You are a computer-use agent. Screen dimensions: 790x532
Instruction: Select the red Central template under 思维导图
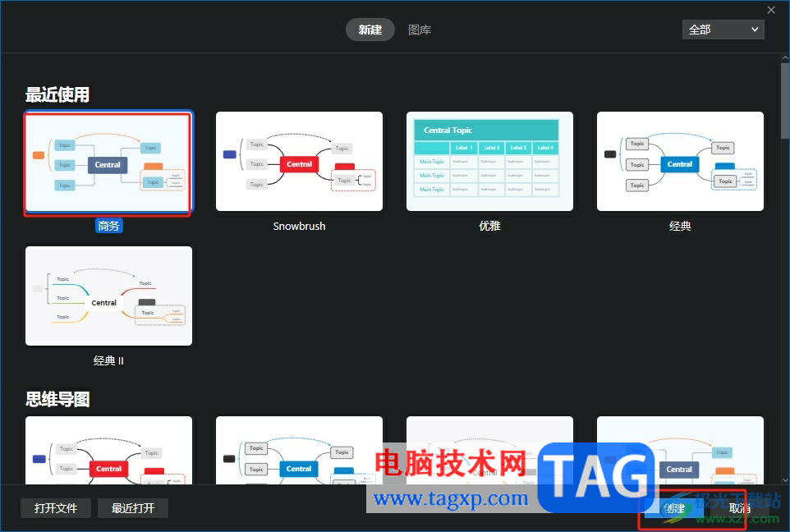click(108, 451)
